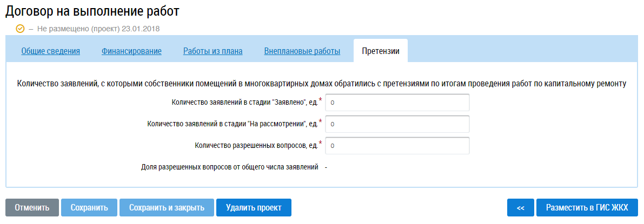Go to the Работы из плана tab

point(213,51)
